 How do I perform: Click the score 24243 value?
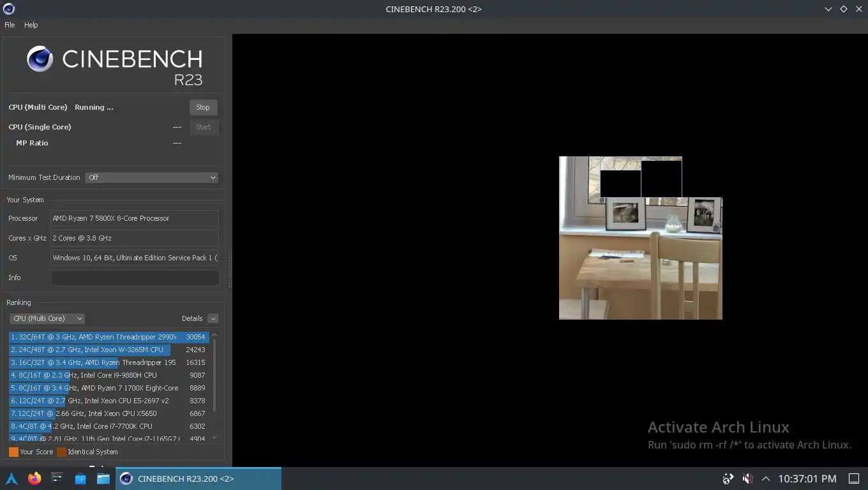point(195,350)
